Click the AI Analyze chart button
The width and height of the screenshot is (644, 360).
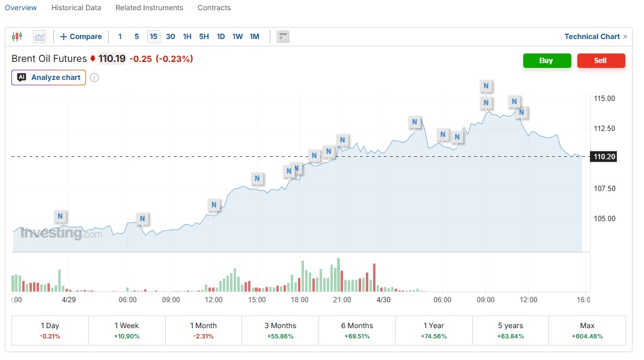coord(49,78)
